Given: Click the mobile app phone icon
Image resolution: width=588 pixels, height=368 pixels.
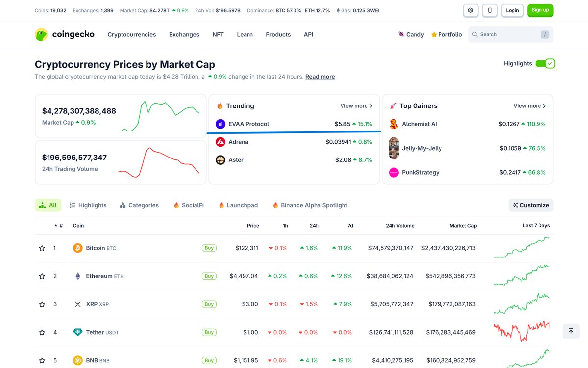Looking at the screenshot, I should 490,10.
